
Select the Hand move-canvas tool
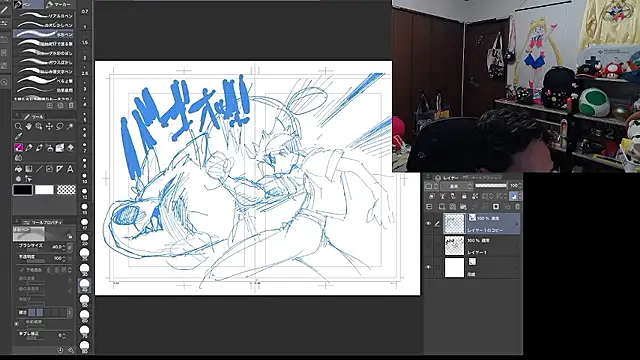pos(29,127)
